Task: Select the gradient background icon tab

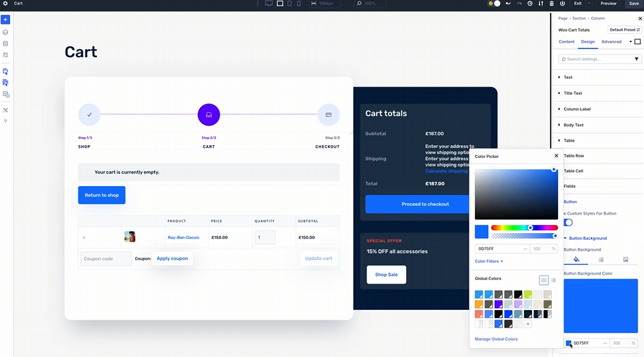Action: tap(601, 260)
